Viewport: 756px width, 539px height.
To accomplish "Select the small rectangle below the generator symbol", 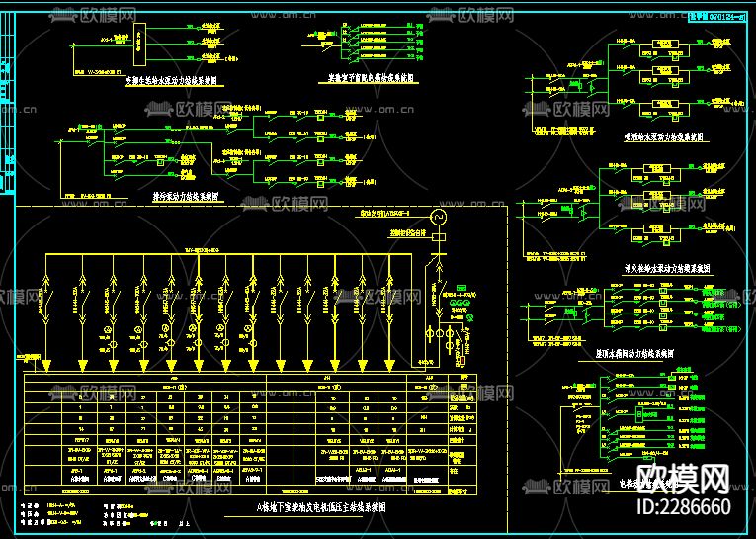I will coord(439,237).
